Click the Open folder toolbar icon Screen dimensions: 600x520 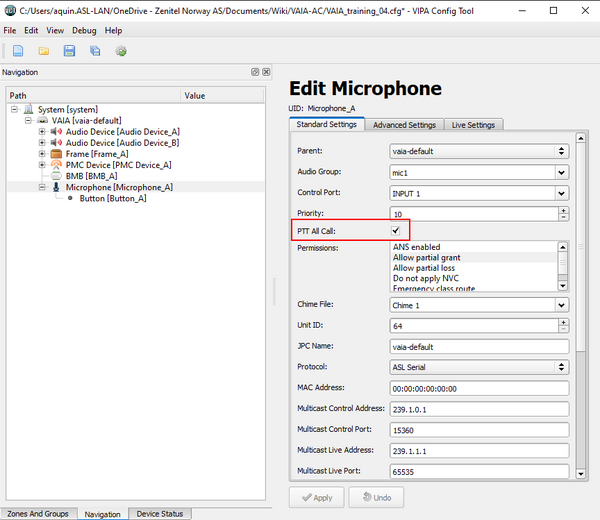(x=44, y=51)
